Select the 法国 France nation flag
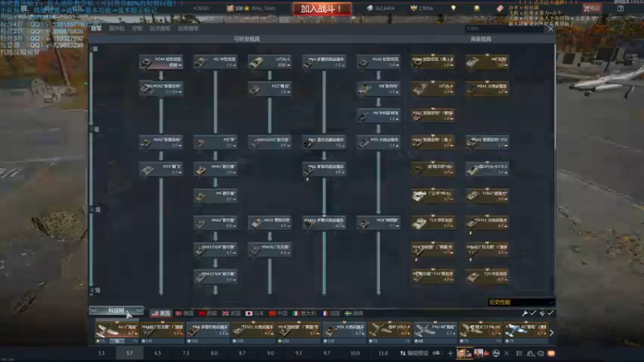Screen dimensions: 644x362 pyautogui.click(x=331, y=313)
